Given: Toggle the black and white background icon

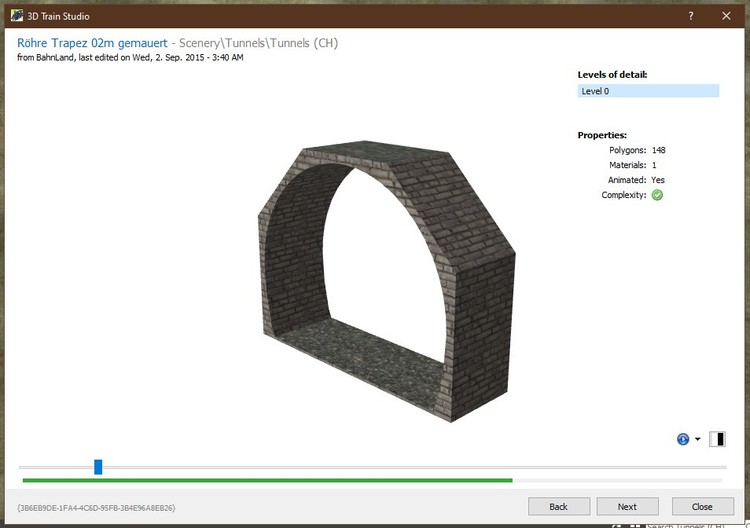Looking at the screenshot, I should pos(717,439).
